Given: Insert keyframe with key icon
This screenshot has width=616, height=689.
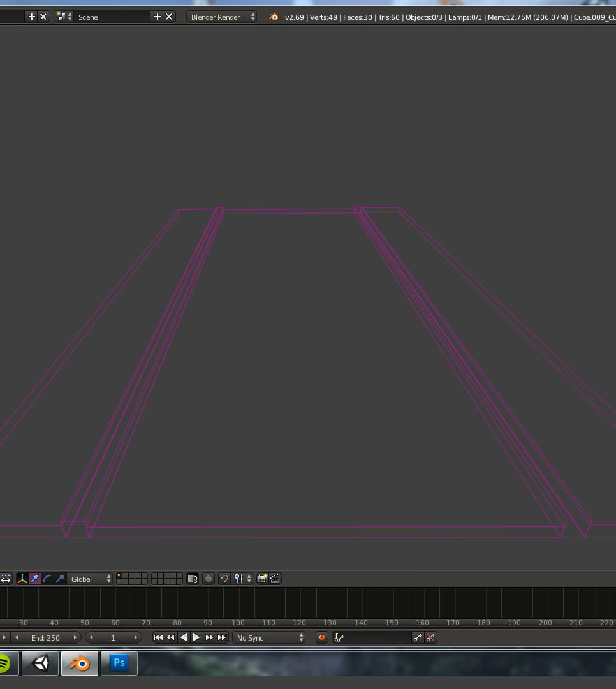Looking at the screenshot, I should coord(418,637).
